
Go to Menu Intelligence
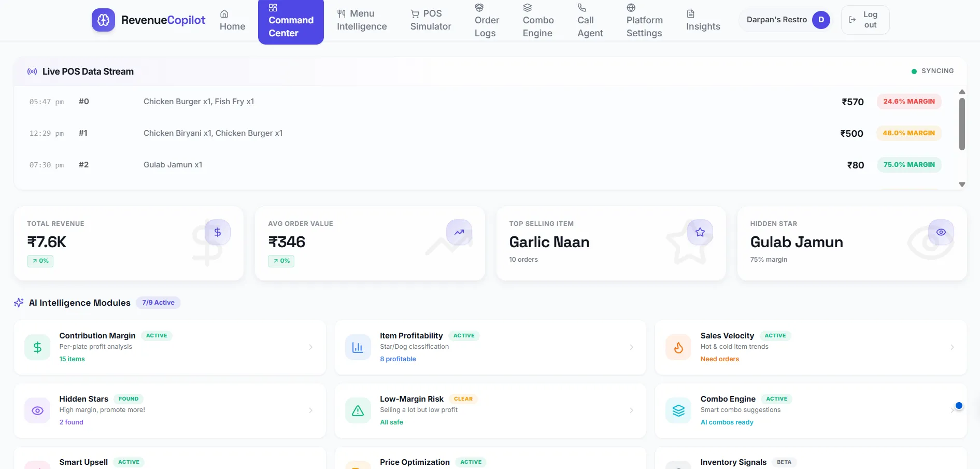tap(362, 20)
